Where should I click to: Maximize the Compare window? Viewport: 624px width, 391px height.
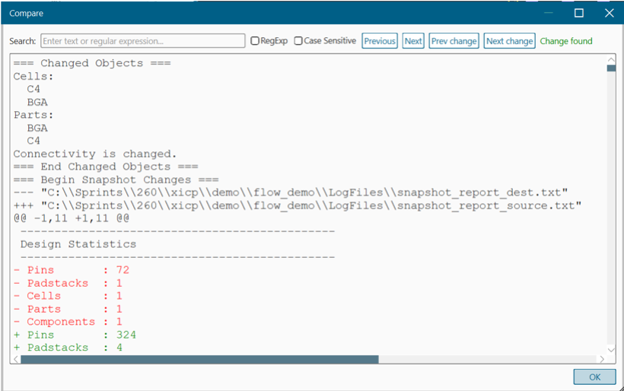point(579,13)
